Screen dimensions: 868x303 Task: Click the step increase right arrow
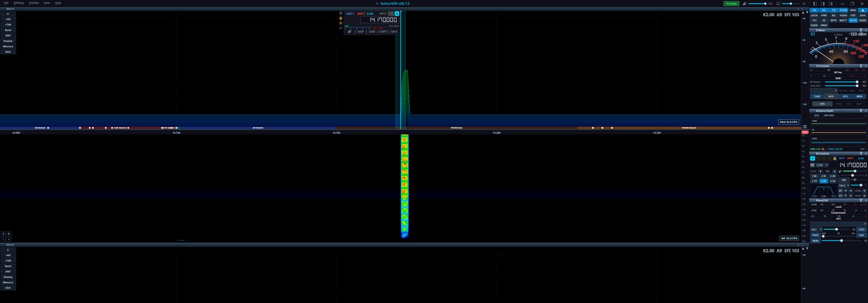(834, 171)
